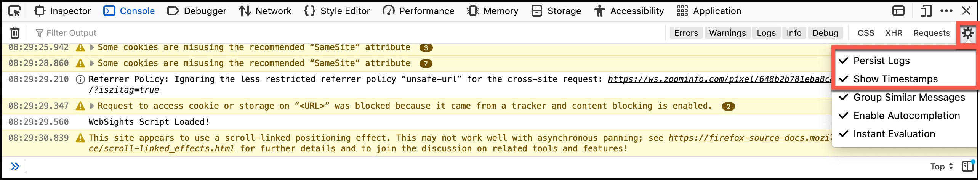Expand the first SameSite cookie warning

tap(92, 47)
